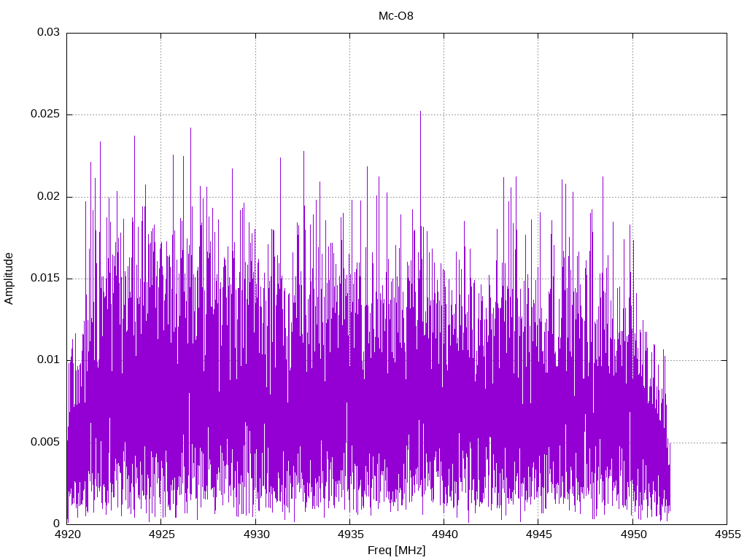Click the x-axis tick label 4950
This screenshot has height=560, width=747.
pyautogui.click(x=633, y=534)
